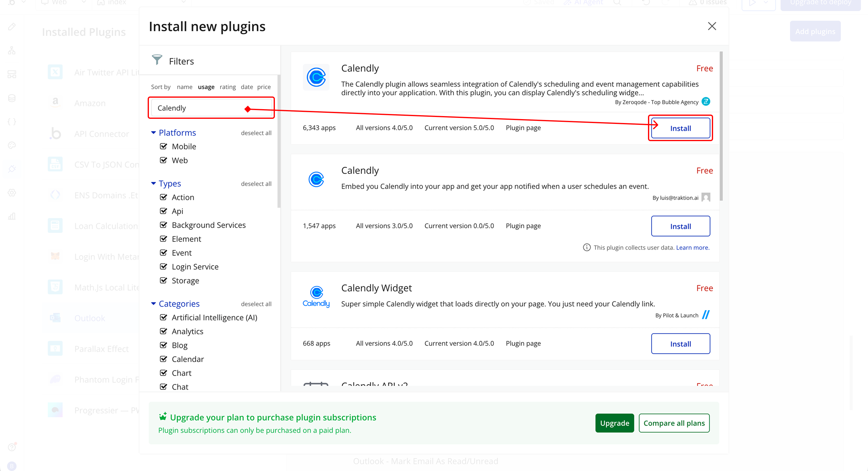Collapse the Platforms filter section
The image size is (868, 471).
coord(153,133)
